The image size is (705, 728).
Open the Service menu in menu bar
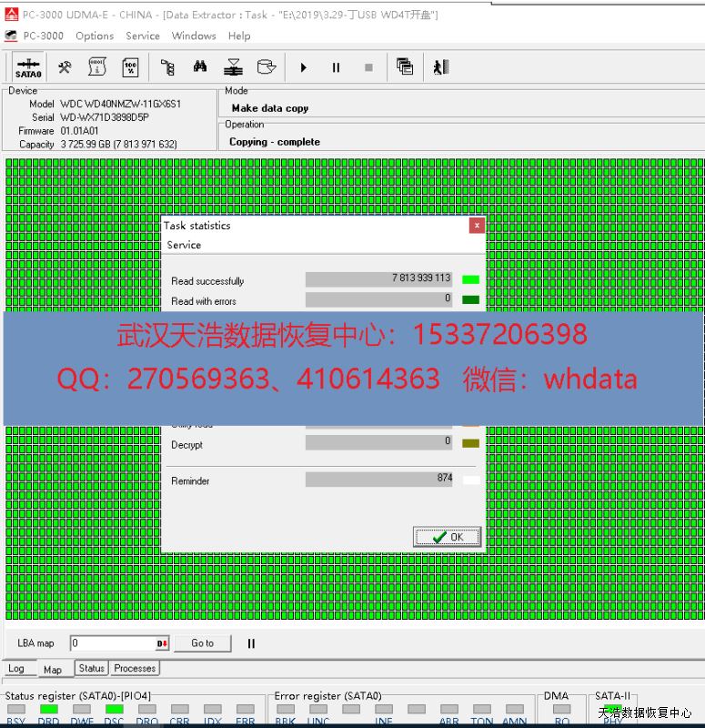(x=143, y=35)
